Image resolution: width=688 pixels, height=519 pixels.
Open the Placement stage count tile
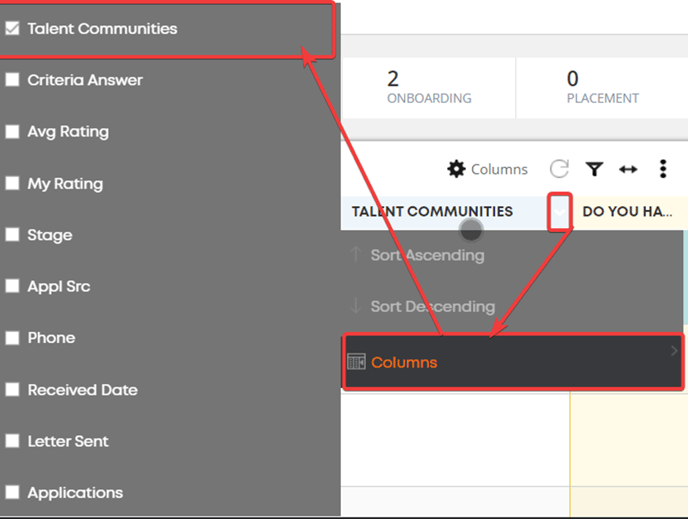tap(602, 88)
